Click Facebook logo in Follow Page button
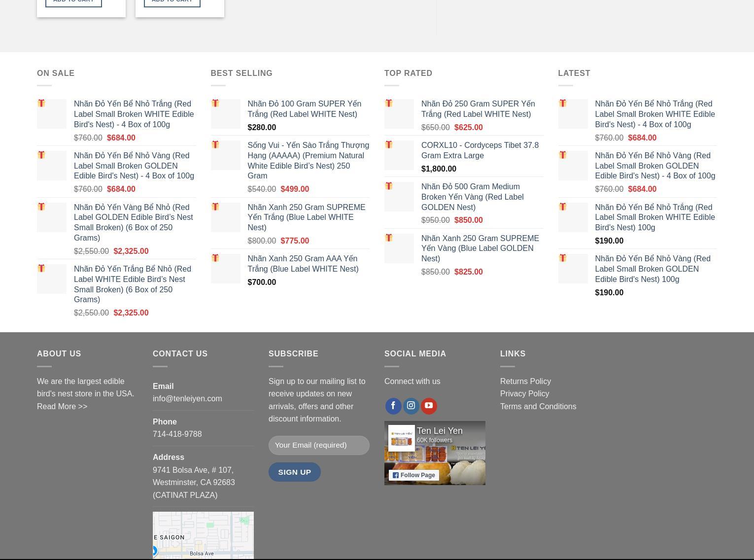754x560 pixels. click(x=396, y=475)
